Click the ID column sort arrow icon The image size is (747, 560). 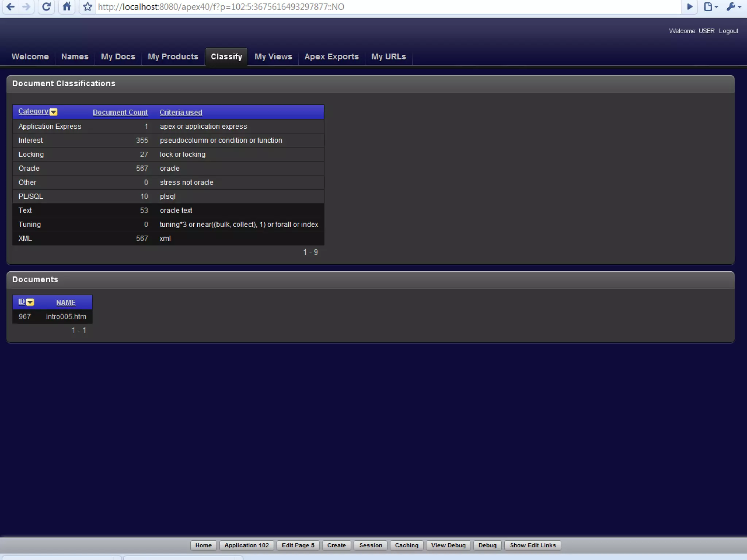(30, 302)
